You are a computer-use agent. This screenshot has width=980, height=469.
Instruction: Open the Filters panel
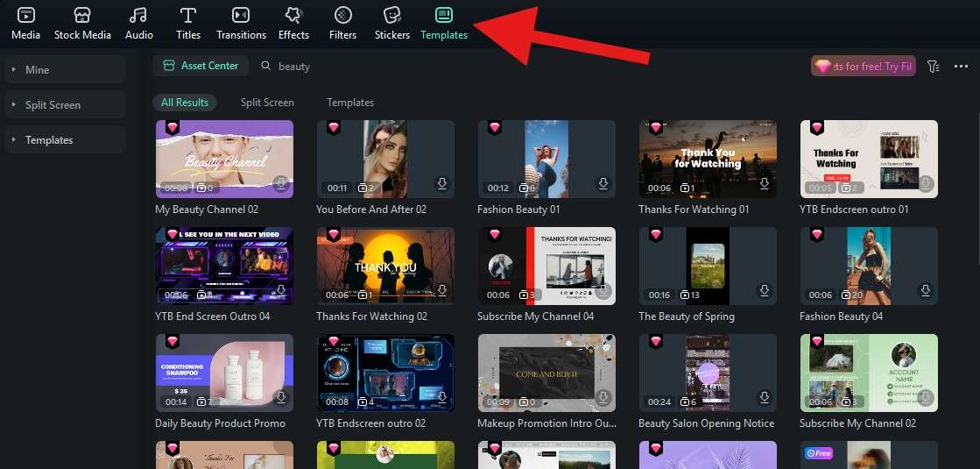(342, 23)
